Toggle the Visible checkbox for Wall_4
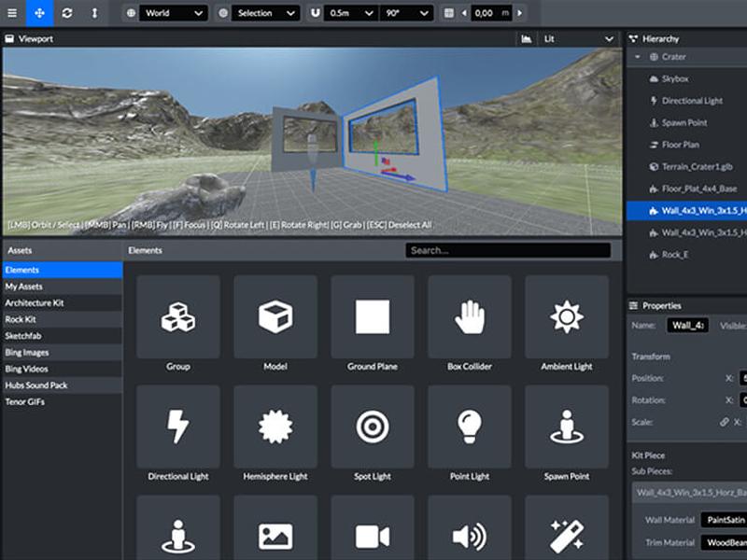Screen dimensions: 747x560 tap(742, 326)
